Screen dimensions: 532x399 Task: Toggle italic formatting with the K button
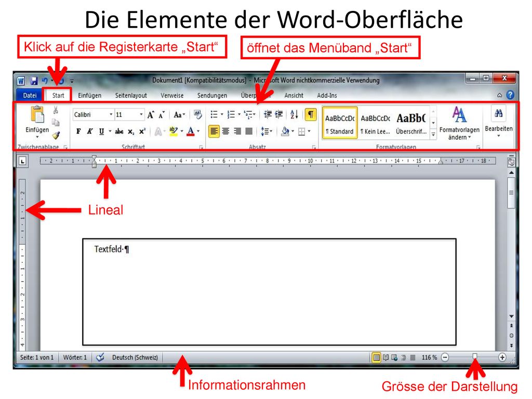coord(89,131)
